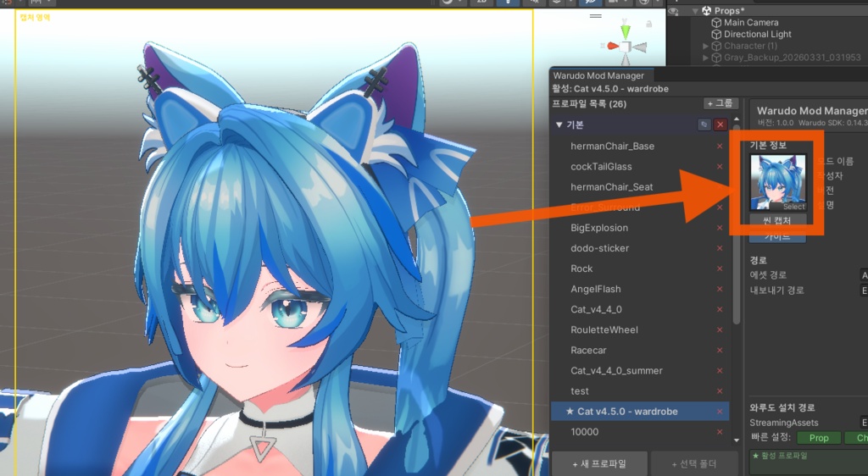
Task: Select the Cat v4.5.0 - wardrobe profile
Action: (x=639, y=412)
